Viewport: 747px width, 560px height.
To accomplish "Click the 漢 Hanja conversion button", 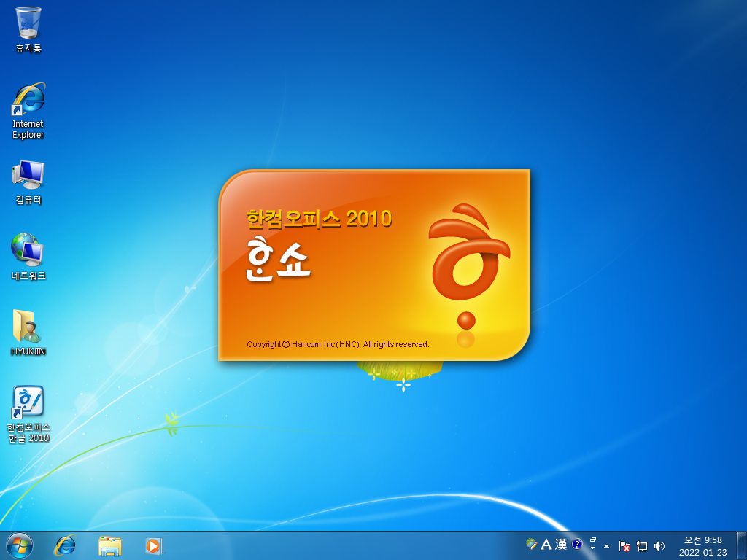I will pyautogui.click(x=561, y=544).
